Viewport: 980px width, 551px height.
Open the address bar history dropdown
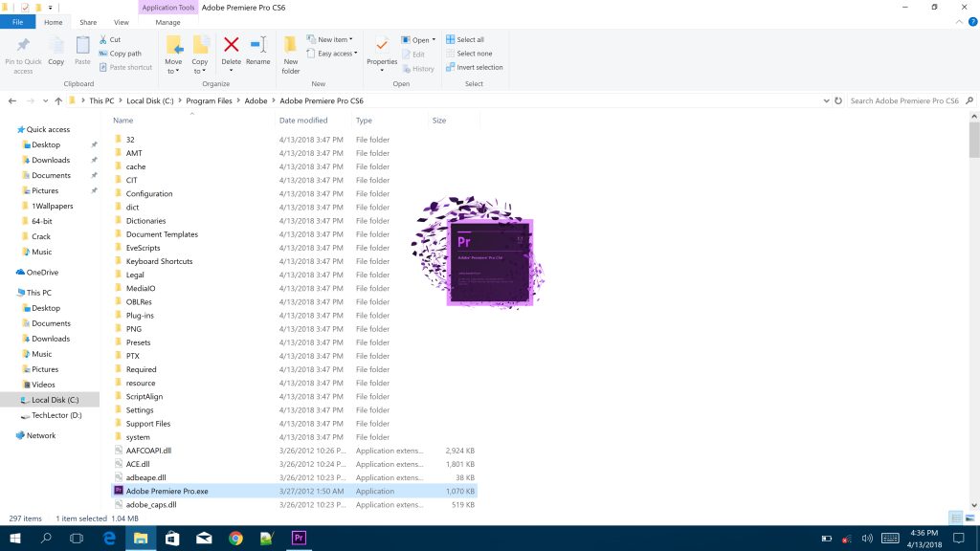point(826,100)
